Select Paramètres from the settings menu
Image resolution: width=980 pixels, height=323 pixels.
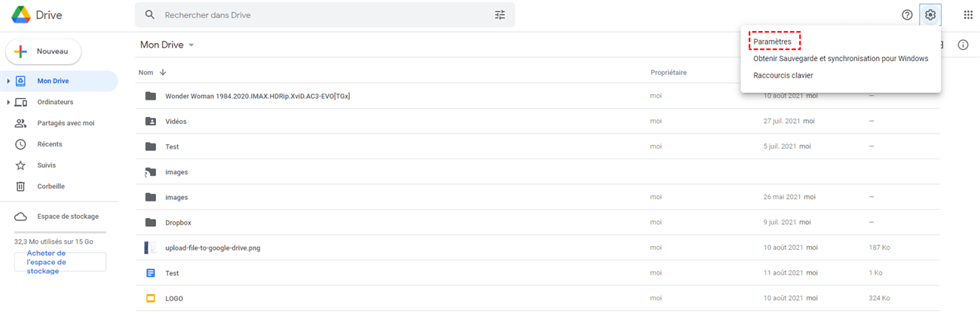pos(773,42)
